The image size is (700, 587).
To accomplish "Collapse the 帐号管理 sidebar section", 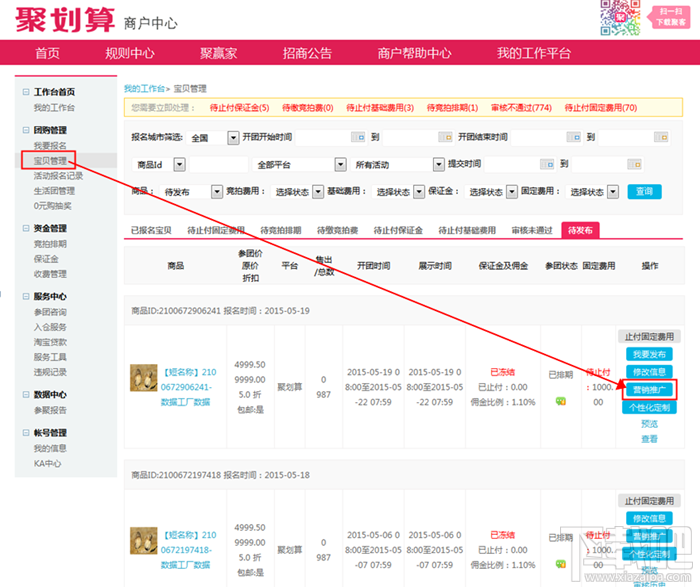I will pyautogui.click(x=26, y=433).
